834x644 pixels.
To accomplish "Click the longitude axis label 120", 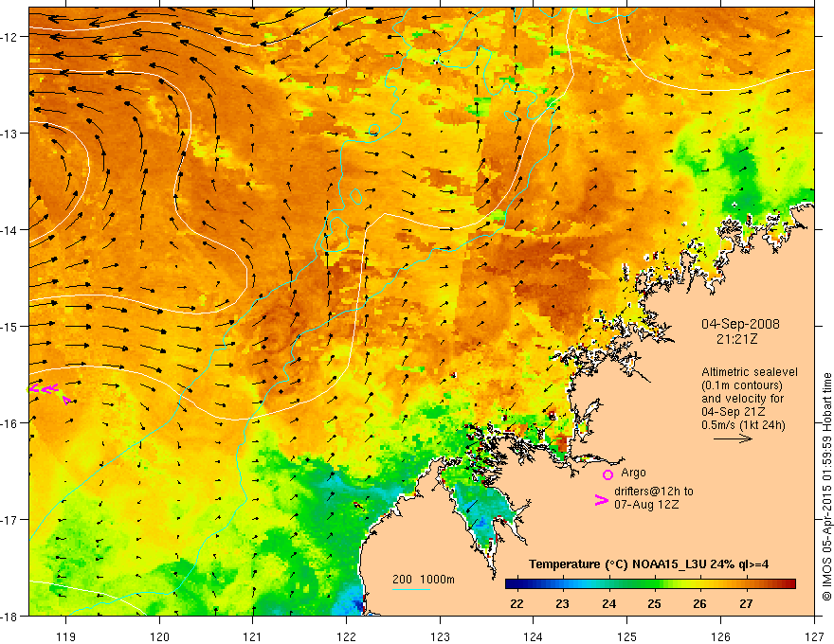I will [x=159, y=636].
